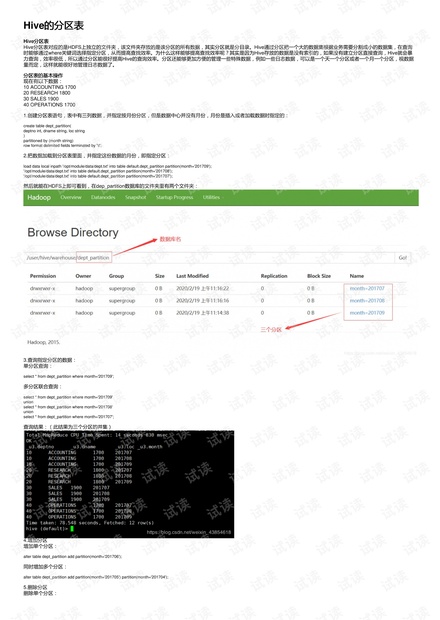440x620 pixels.
Task: Select the Startup Progress menu item
Action: [x=174, y=197]
